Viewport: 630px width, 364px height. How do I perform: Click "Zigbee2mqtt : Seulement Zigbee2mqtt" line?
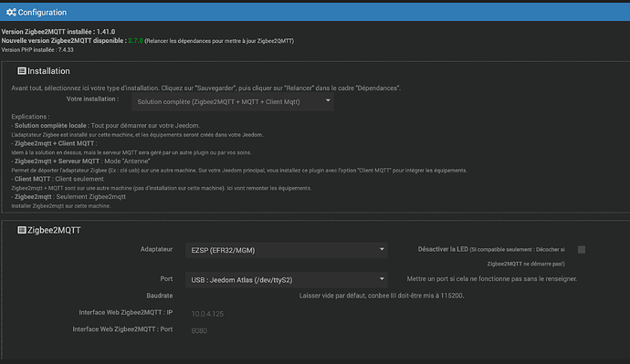68,197
